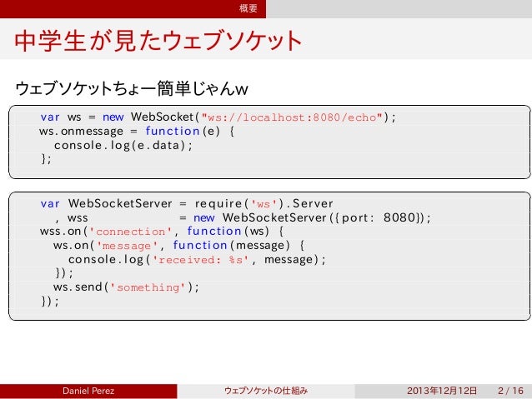Click the ws://localhost:8080/echo URL string

click(292, 117)
